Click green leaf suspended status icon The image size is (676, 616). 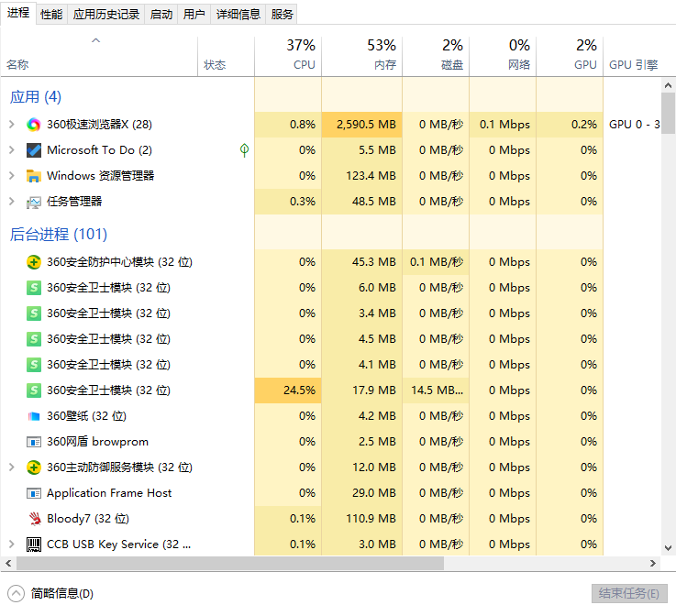[244, 150]
